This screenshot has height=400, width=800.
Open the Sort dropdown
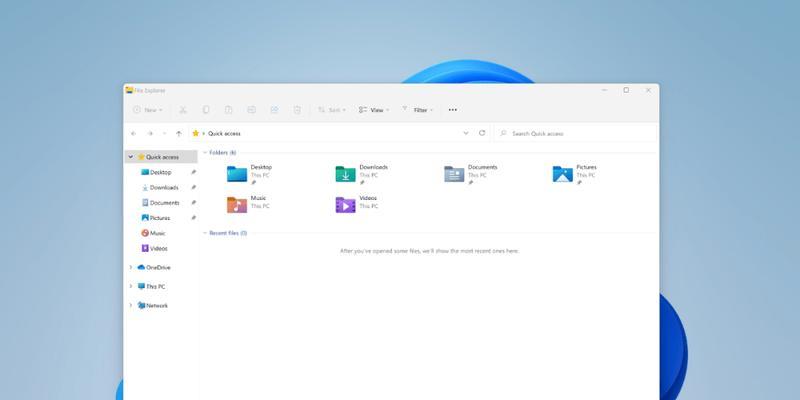pyautogui.click(x=332, y=110)
